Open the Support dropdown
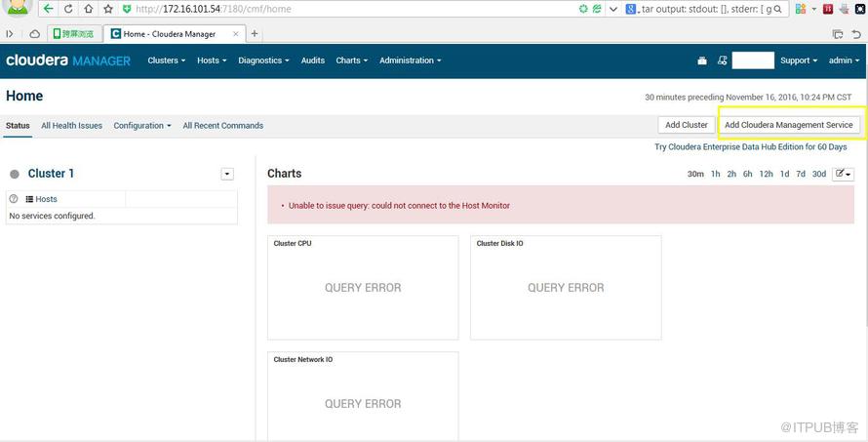 [x=799, y=60]
